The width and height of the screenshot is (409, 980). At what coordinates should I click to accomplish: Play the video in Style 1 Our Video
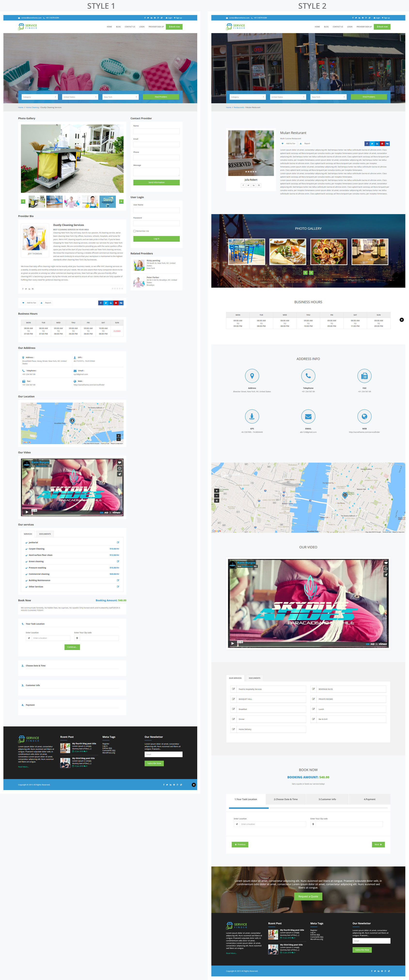(27, 512)
